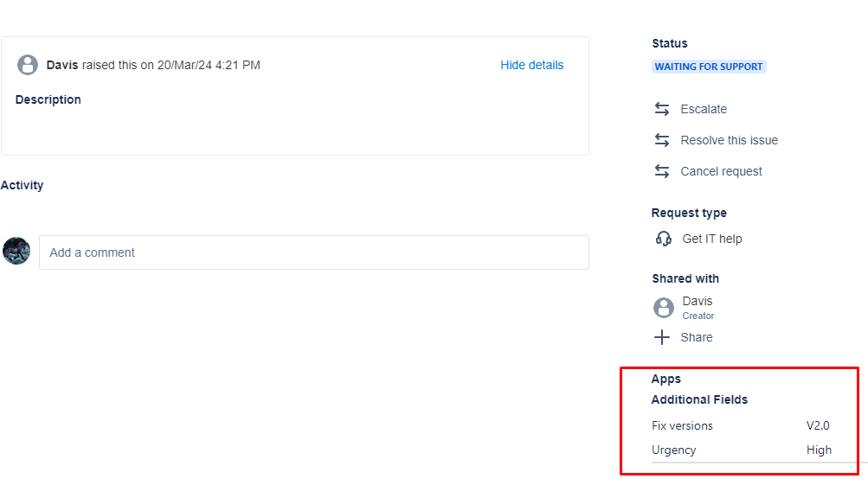Click the Description heading
The height and width of the screenshot is (498, 868).
pos(48,99)
